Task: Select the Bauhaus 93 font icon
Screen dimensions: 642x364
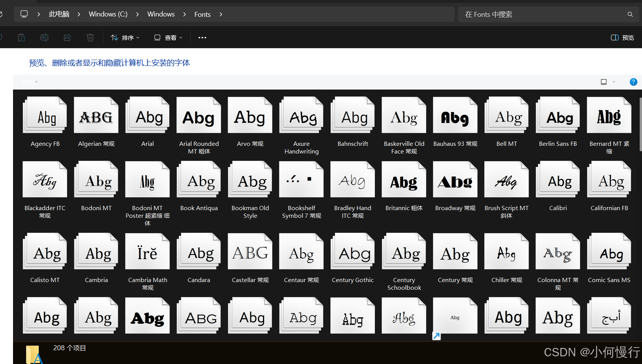Action: tap(455, 115)
